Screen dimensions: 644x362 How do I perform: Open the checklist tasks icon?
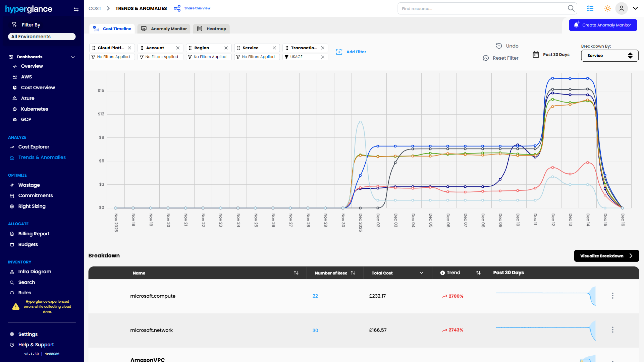(590, 8)
